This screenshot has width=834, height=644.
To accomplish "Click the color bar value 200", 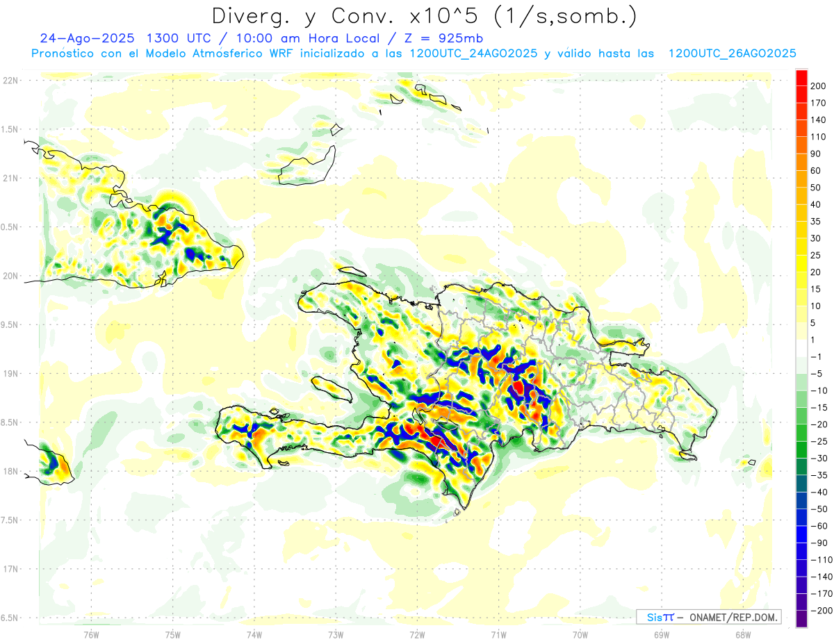I will (x=818, y=86).
